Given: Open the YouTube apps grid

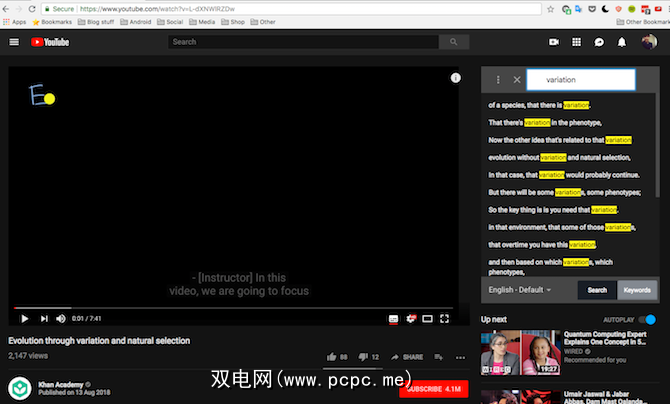Looking at the screenshot, I should (576, 42).
